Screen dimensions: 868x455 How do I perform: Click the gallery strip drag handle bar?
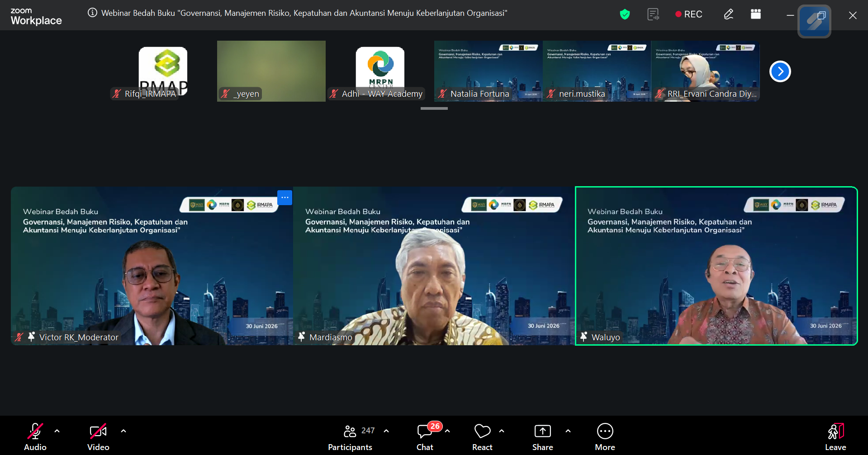pos(434,108)
